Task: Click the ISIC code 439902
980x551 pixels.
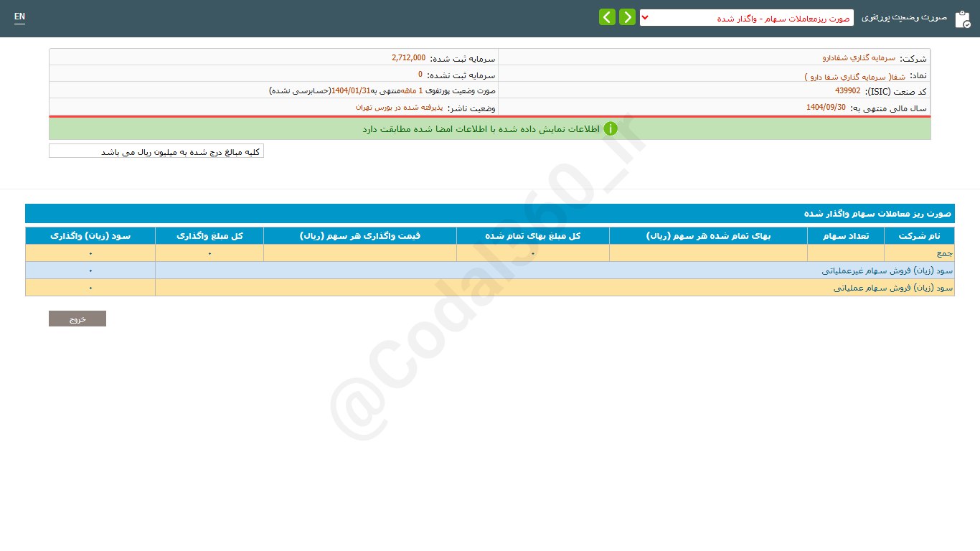Action: 847,91
